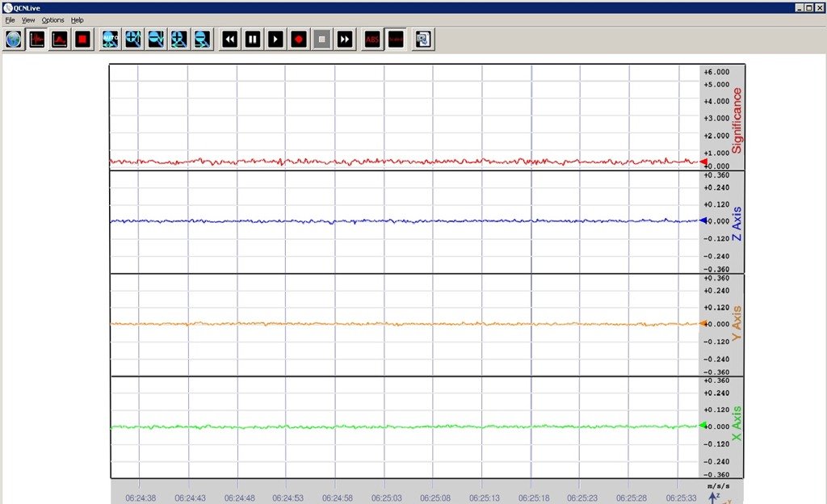This screenshot has height=504, width=827.
Task: Click the X Axis label
Action: [737, 423]
